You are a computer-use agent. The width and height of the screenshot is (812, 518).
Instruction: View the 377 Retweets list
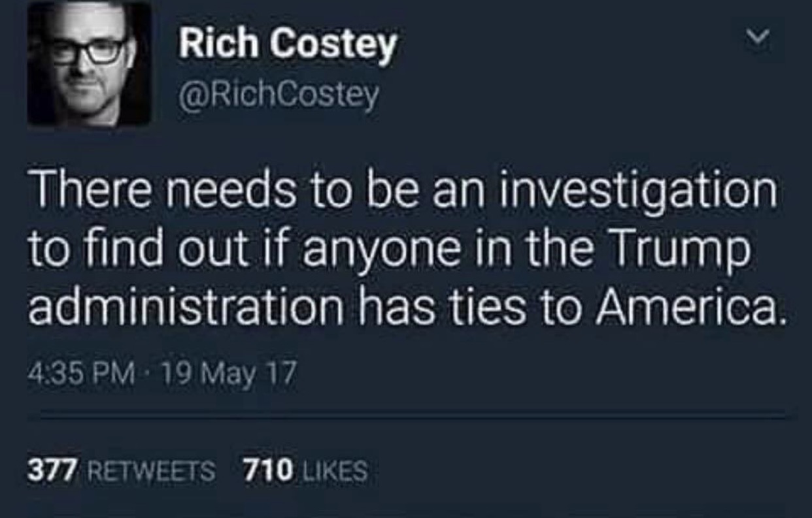tap(121, 470)
